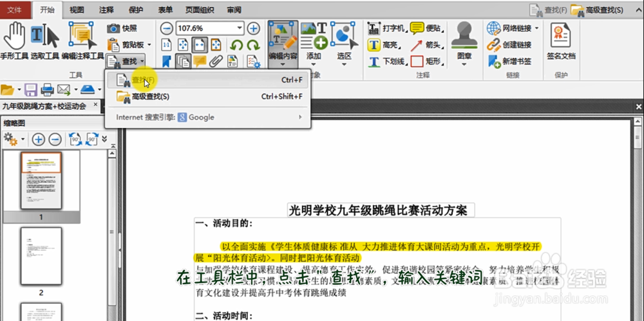Image resolution: width=644 pixels, height=321 pixels.
Task: Enlarge thumbnails with panel plus button
Action: 39,140
